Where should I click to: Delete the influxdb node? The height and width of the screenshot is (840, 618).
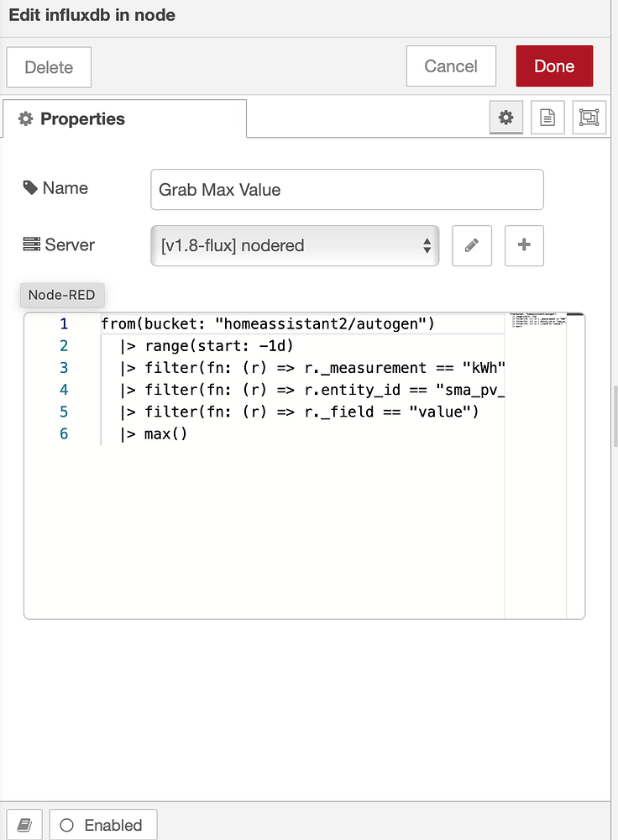[x=48, y=66]
